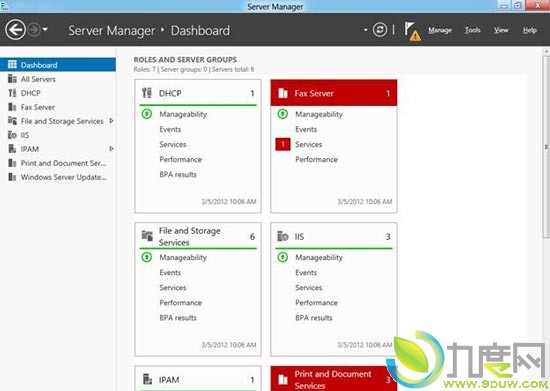Click the scroll up arrow of dashboard scrollbar

[546, 51]
